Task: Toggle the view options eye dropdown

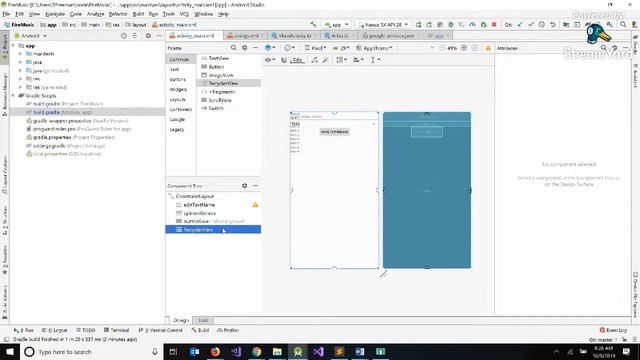Action: pyautogui.click(x=269, y=60)
